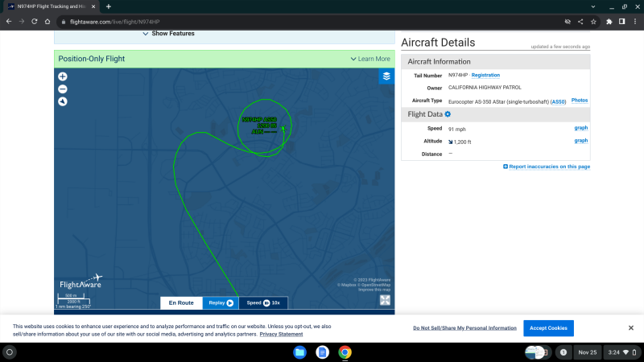Open the browser side panel
Image resolution: width=644 pixels, height=362 pixels.
pyautogui.click(x=621, y=22)
